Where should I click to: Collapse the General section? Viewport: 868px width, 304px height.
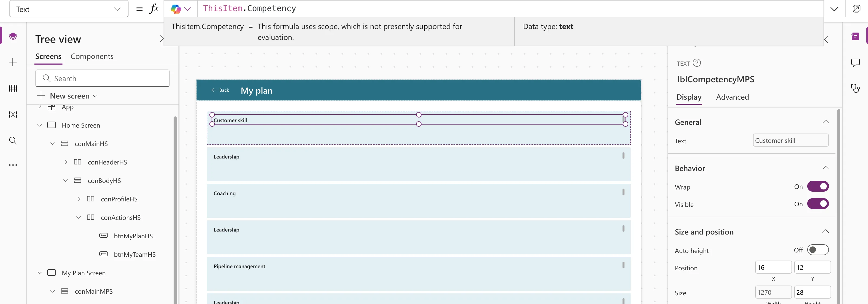pos(825,122)
